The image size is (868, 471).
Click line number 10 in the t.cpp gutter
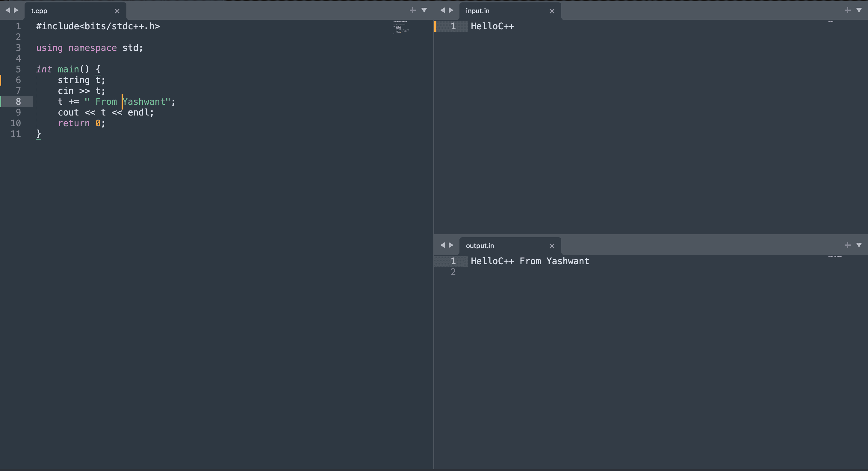coord(16,123)
